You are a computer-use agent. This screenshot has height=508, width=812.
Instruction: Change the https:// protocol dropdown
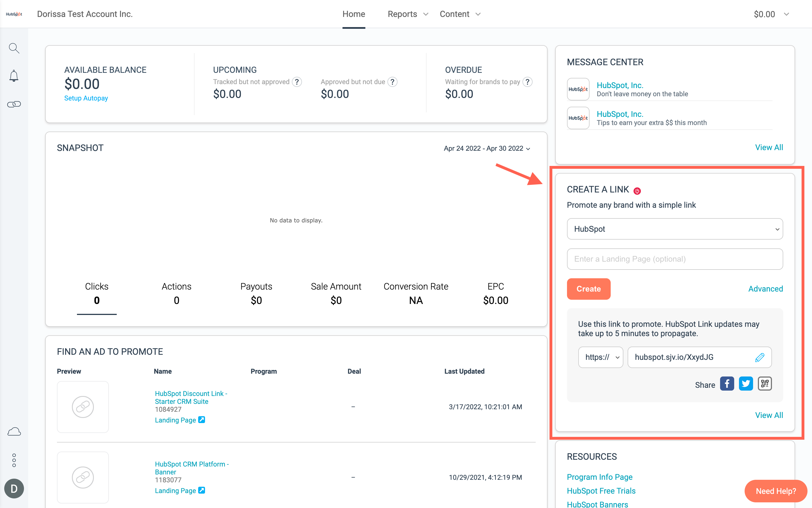point(601,358)
